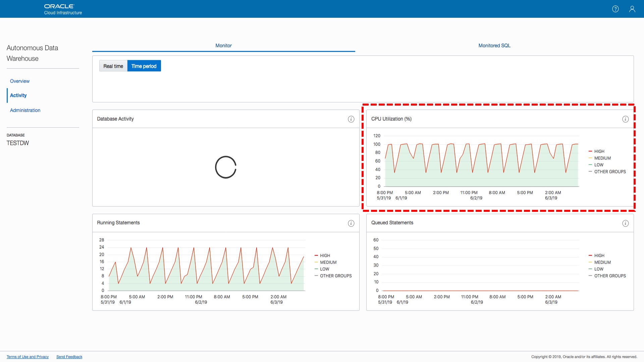The image size is (644, 362).
Task: Click Running Statements info icon
Action: tap(351, 223)
